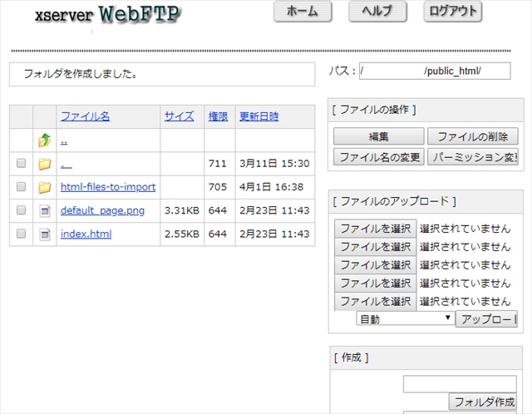Click ファイルの削除 button
The height and width of the screenshot is (414, 532).
pos(473,136)
